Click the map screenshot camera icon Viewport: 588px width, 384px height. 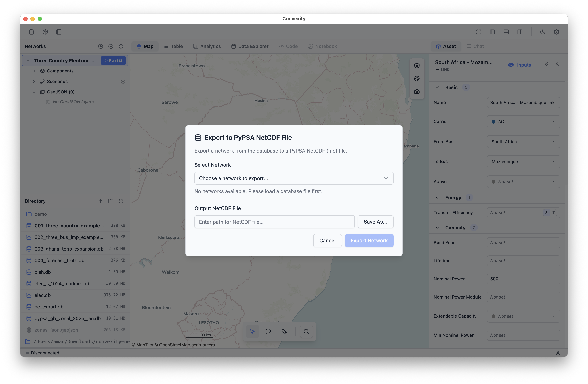417,92
